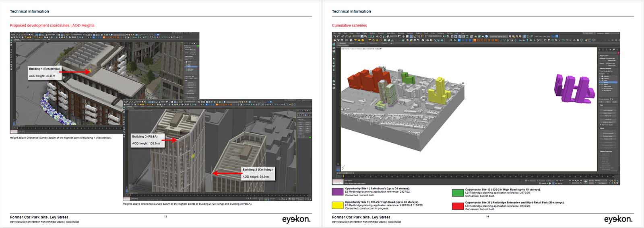Open the File menu in Cumulative schemes screenshot

[334, 33]
